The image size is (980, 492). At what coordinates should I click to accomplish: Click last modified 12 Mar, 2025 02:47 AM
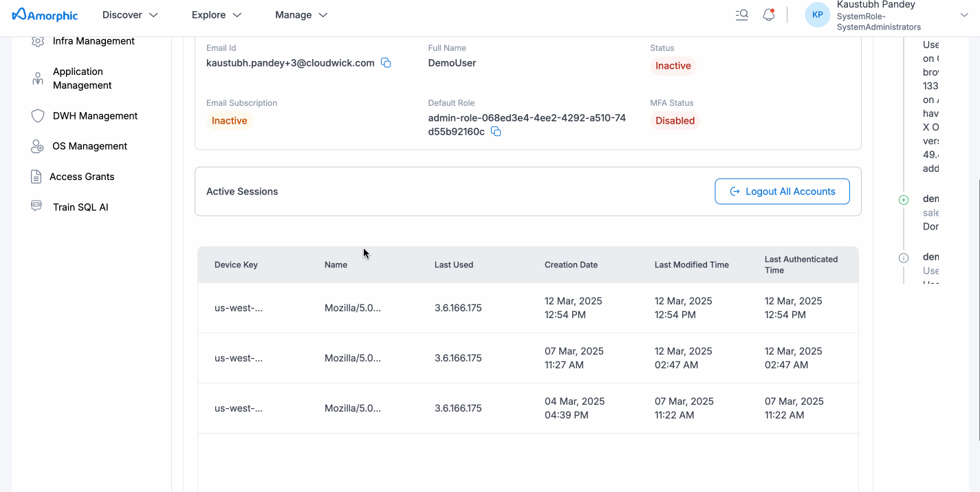(684, 358)
